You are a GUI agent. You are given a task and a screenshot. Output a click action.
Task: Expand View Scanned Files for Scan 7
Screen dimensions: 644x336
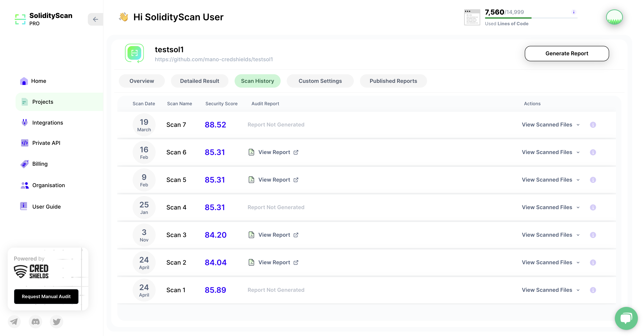pos(550,125)
